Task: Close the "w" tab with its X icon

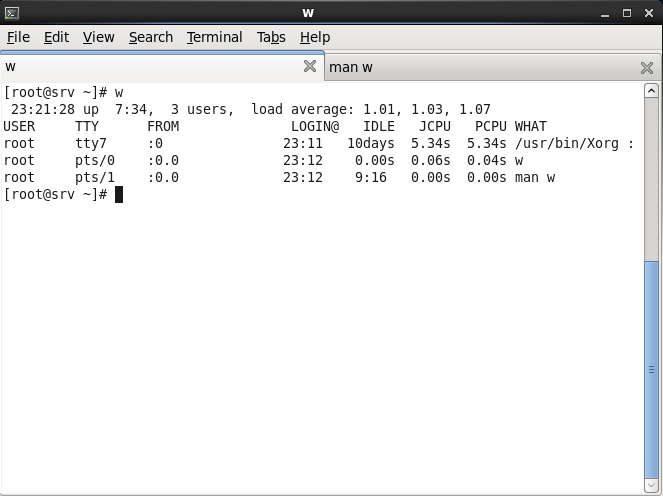Action: click(x=310, y=67)
